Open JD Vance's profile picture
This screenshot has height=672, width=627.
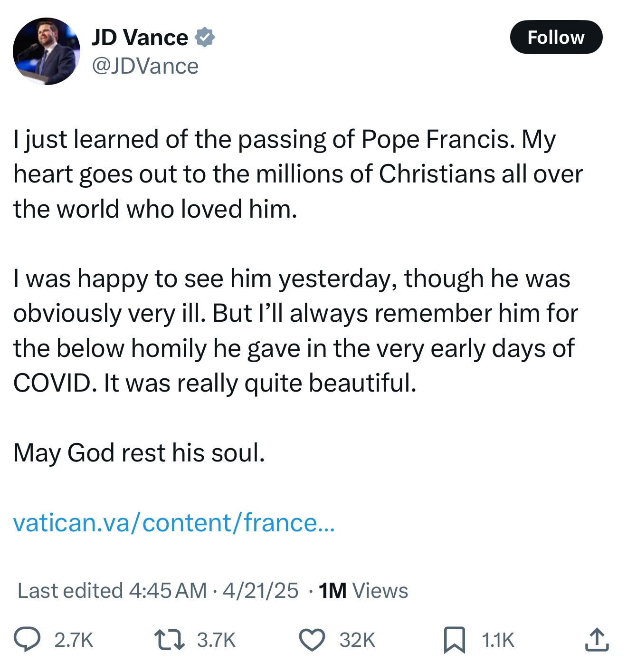click(47, 51)
